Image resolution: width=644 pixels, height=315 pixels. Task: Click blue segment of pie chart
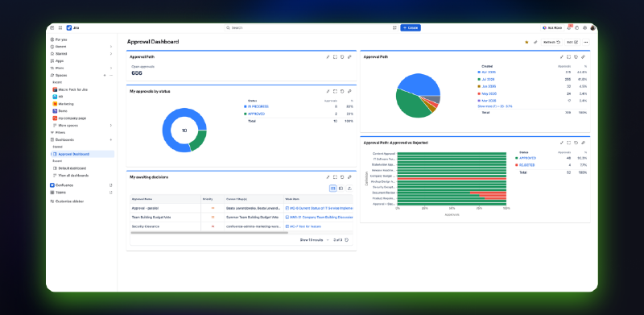click(421, 85)
